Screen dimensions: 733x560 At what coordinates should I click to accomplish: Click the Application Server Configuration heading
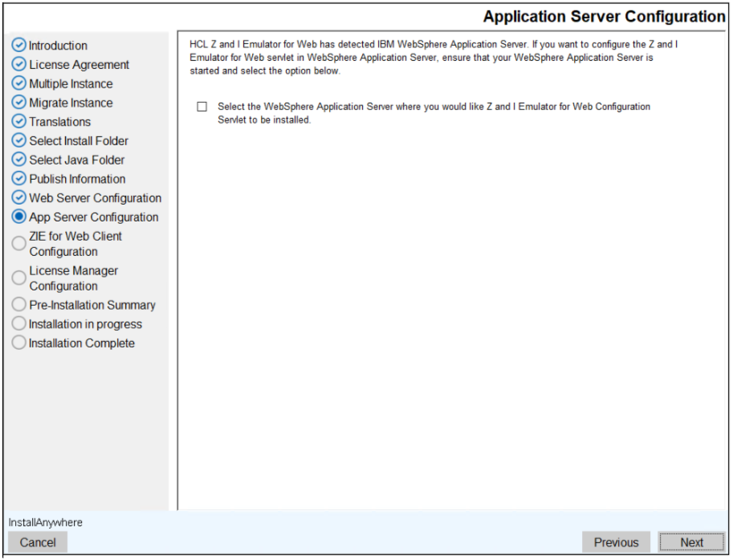pyautogui.click(x=604, y=17)
